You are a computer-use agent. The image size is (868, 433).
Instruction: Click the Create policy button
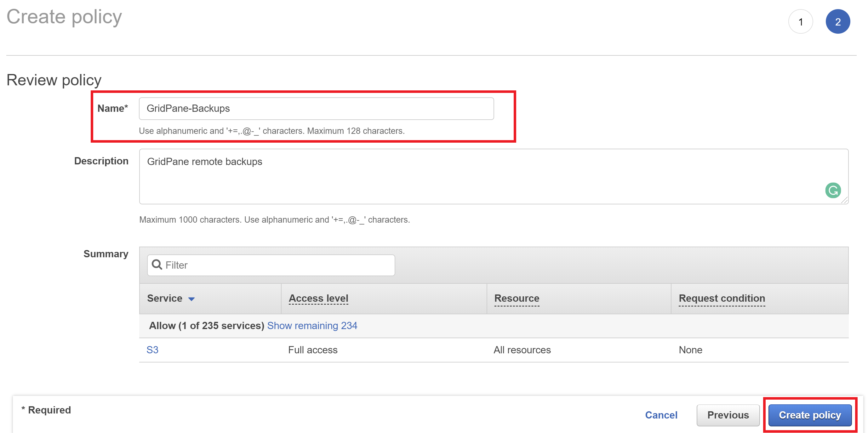[x=810, y=415]
